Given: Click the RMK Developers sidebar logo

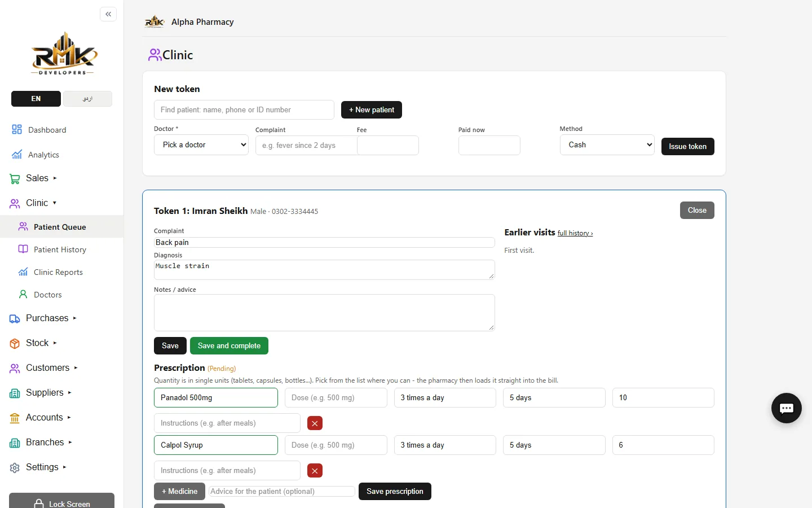Looking at the screenshot, I should coord(64,54).
